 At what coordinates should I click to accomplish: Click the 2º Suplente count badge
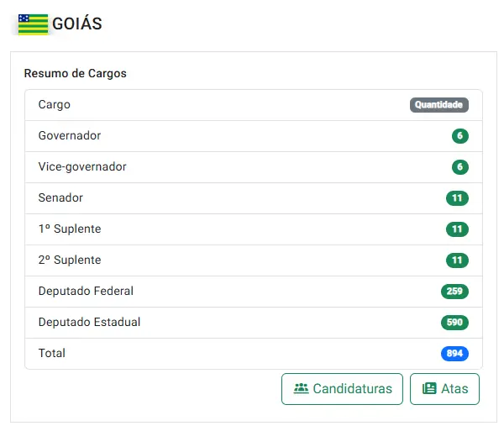(457, 260)
